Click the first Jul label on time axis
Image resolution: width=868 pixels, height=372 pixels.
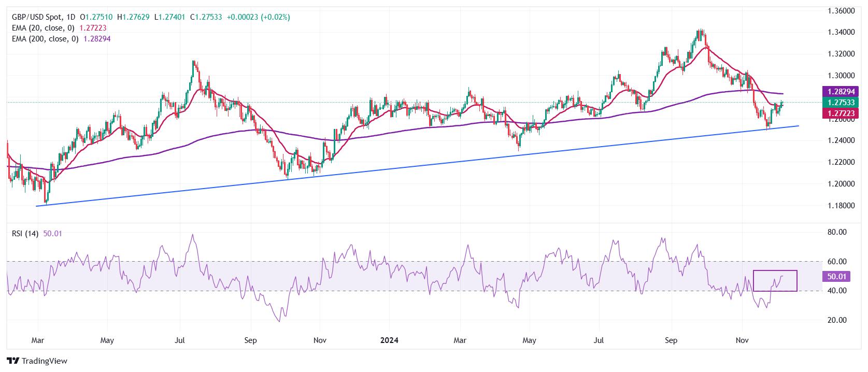[x=179, y=340]
